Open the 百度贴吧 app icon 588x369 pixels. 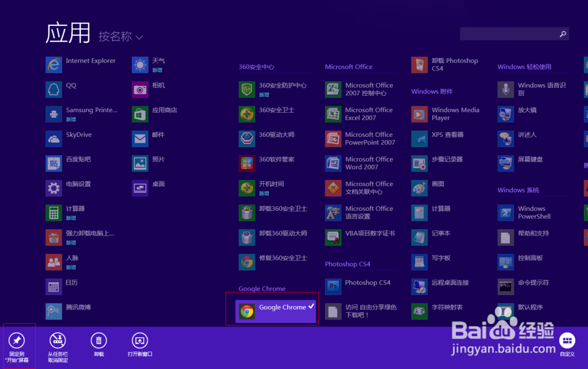(x=54, y=163)
